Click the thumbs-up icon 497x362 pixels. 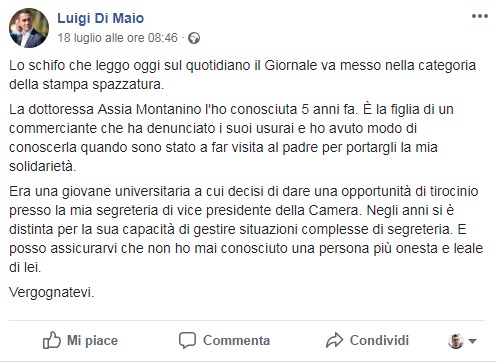[52, 340]
